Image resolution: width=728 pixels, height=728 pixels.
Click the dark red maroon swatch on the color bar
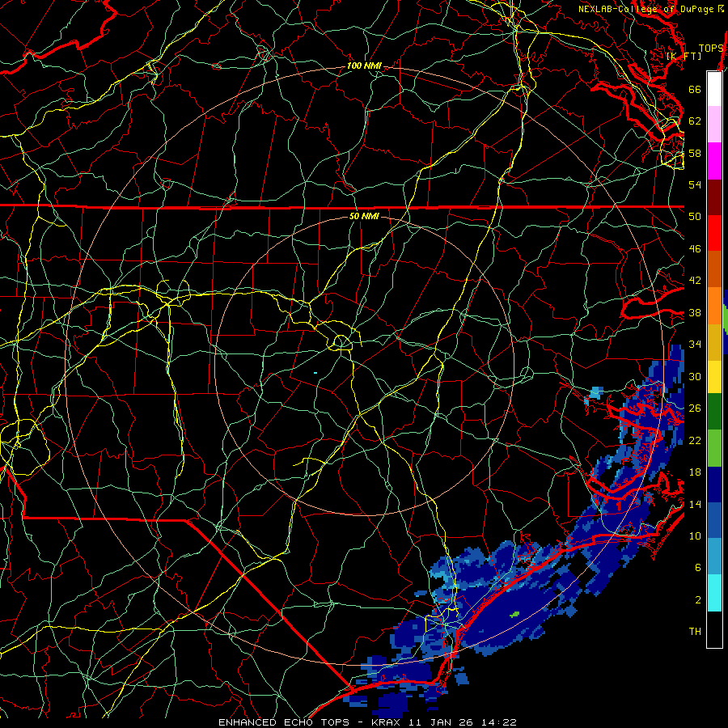tap(714, 197)
